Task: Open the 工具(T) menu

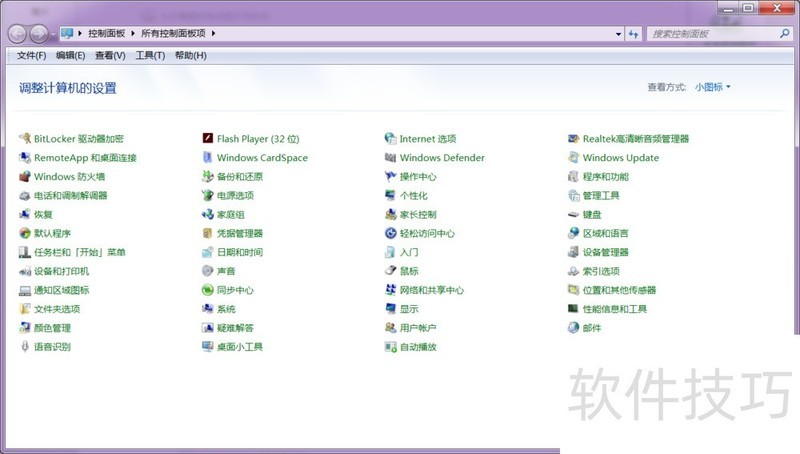Action: pos(150,55)
